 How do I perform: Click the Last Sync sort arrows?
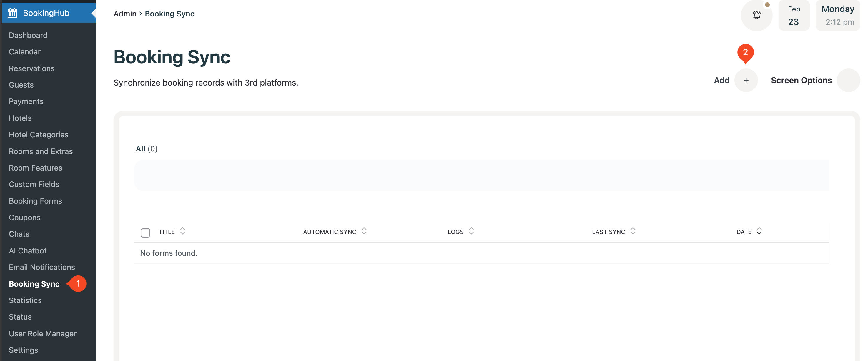coord(633,231)
